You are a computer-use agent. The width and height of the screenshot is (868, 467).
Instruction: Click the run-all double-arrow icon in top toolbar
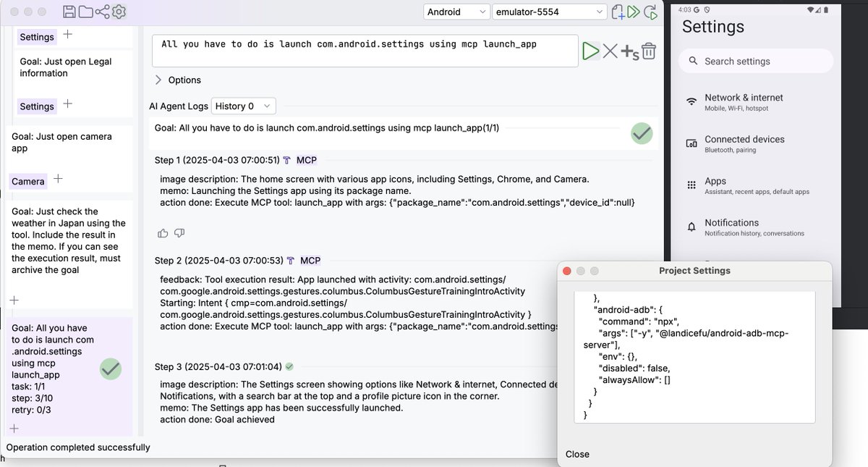(x=634, y=12)
